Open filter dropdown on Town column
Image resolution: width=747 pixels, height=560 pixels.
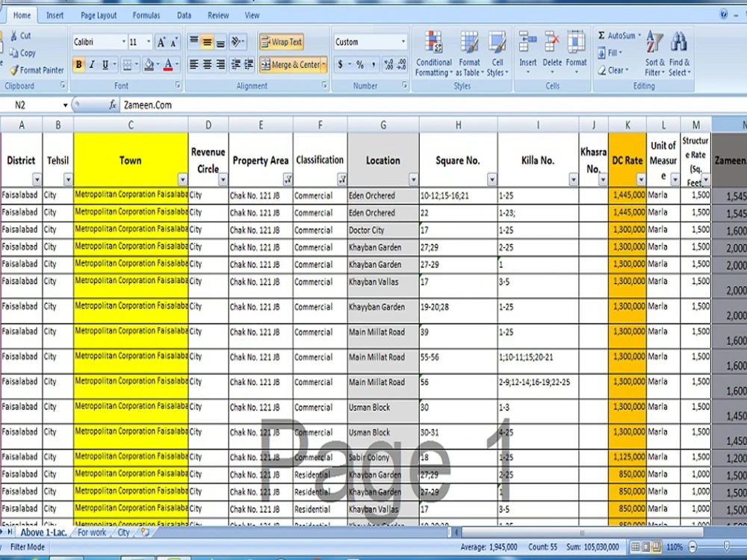click(182, 179)
